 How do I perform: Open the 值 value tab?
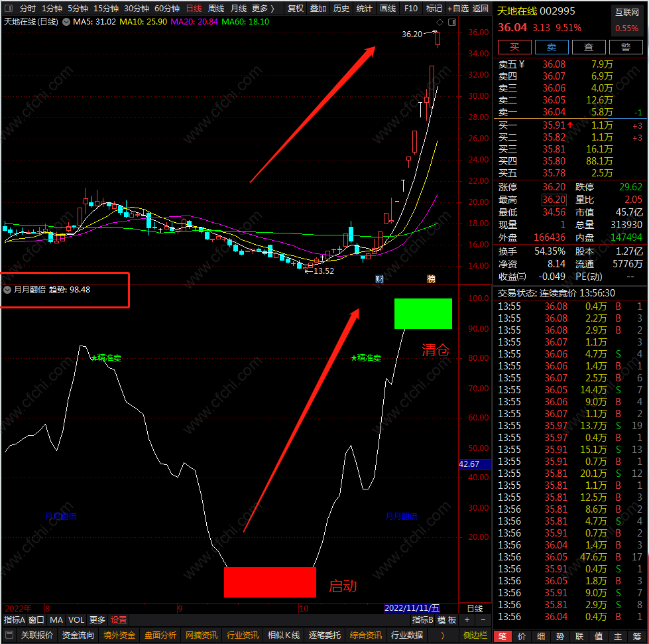599,636
